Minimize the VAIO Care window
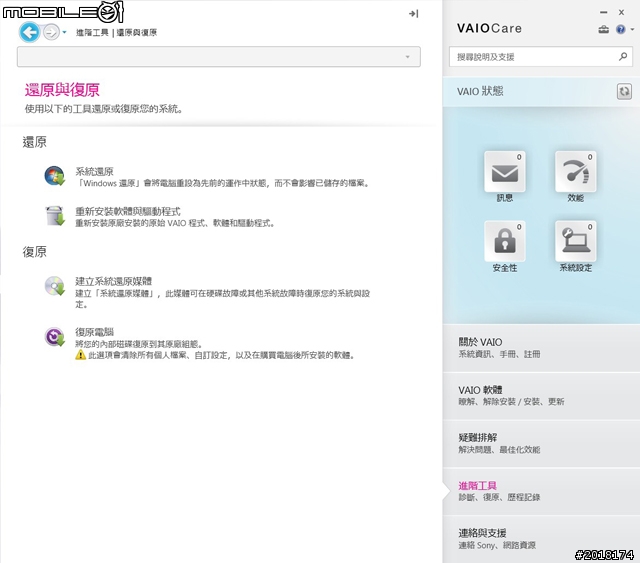 coord(604,13)
